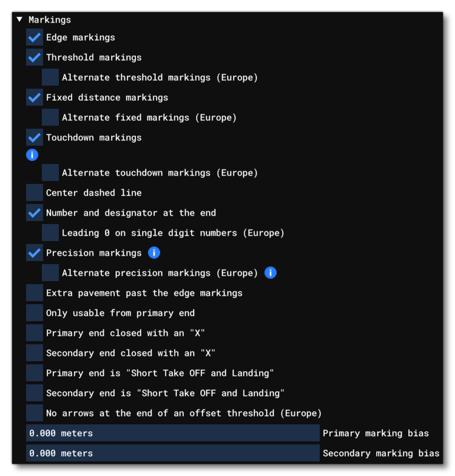Enable Leading 0 on single digit numbers
455x476 pixels.
tap(50, 233)
